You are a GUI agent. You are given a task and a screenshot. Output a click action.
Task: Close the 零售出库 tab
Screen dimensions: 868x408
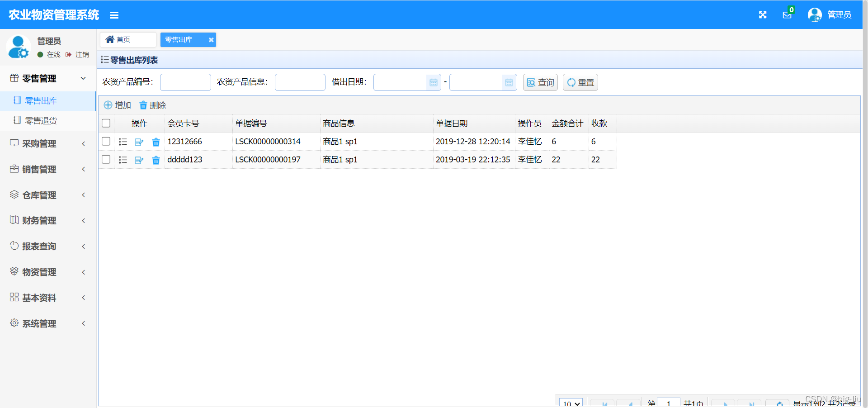[x=211, y=40]
